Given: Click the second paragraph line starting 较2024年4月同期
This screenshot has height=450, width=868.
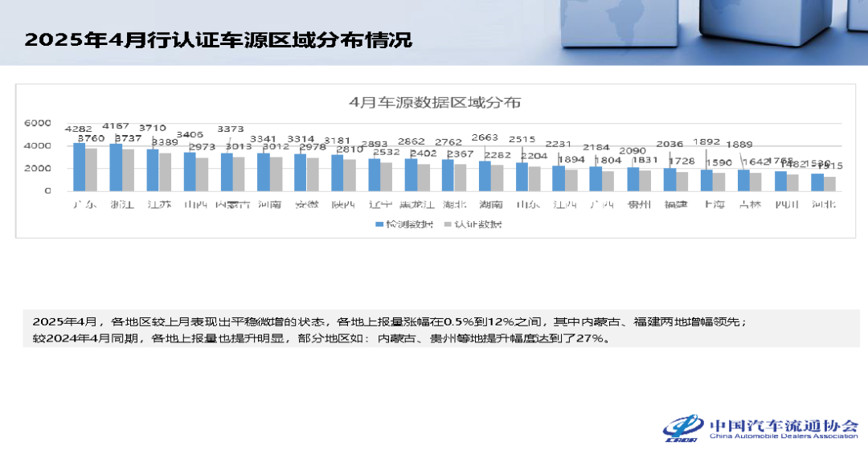Looking at the screenshot, I should pos(323,338).
